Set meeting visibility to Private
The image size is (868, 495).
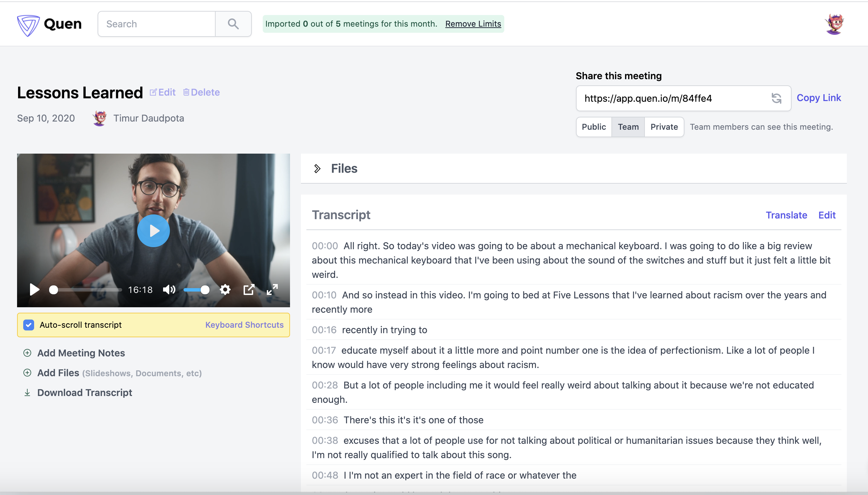pyautogui.click(x=664, y=127)
